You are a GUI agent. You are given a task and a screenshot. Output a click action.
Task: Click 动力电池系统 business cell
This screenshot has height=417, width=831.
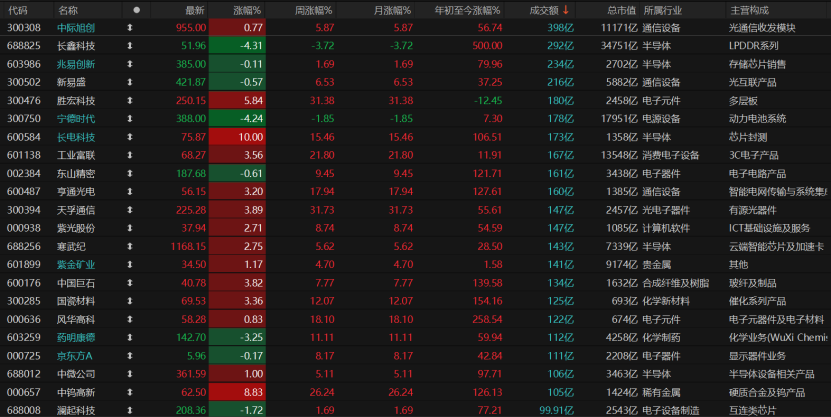(757, 119)
